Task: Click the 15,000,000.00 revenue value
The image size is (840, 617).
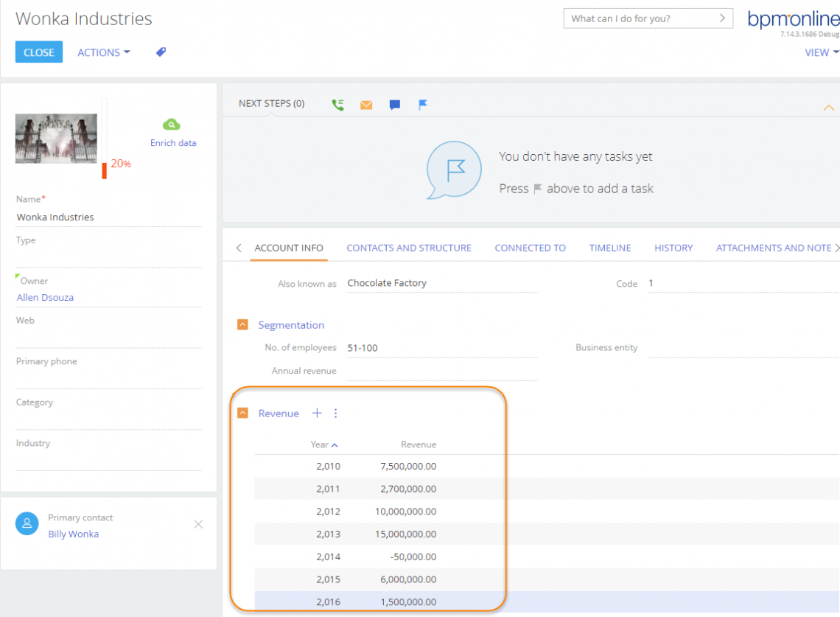Action: [x=405, y=534]
